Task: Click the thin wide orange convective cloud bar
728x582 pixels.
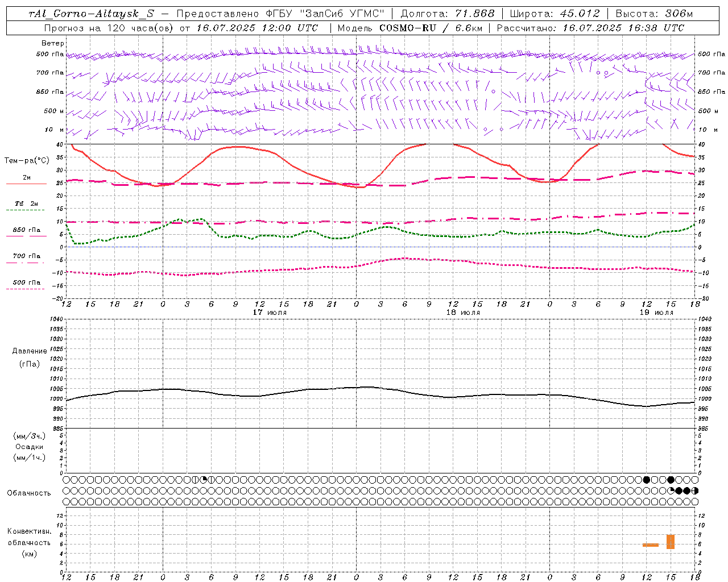Action: coord(651,545)
